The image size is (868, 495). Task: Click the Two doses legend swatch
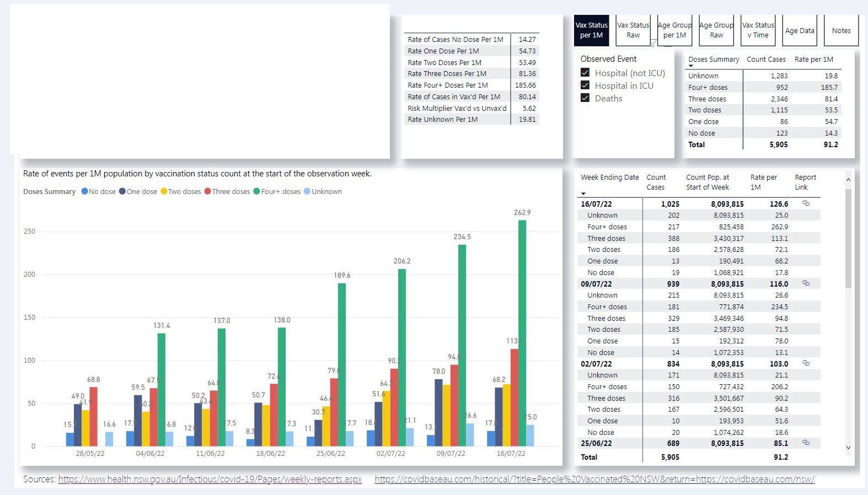pos(164,191)
